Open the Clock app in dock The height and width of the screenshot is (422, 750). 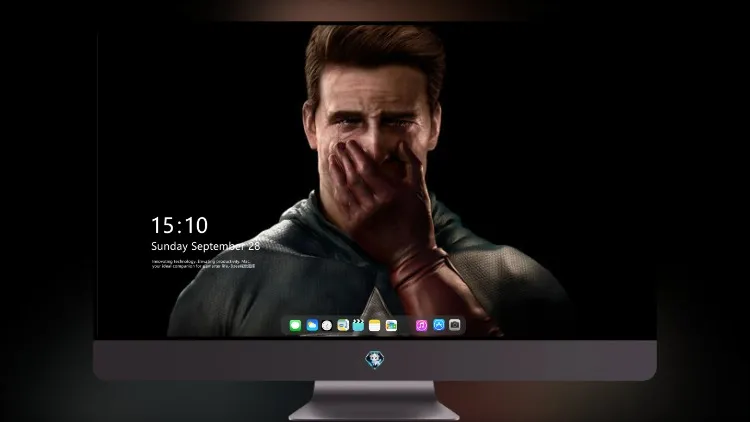(327, 325)
